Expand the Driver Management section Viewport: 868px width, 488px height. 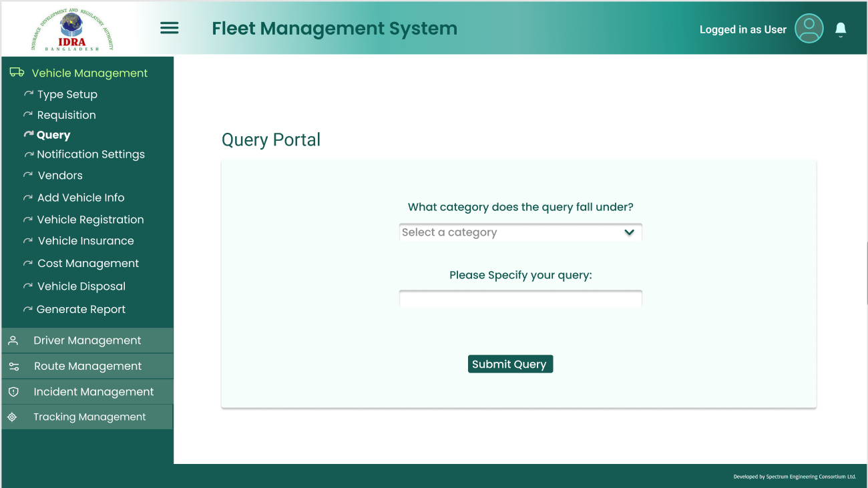click(87, 340)
